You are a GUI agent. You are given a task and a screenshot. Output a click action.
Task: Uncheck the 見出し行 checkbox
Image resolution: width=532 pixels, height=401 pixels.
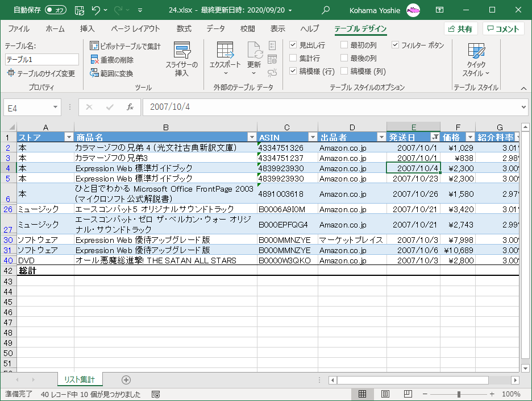tap(293, 45)
